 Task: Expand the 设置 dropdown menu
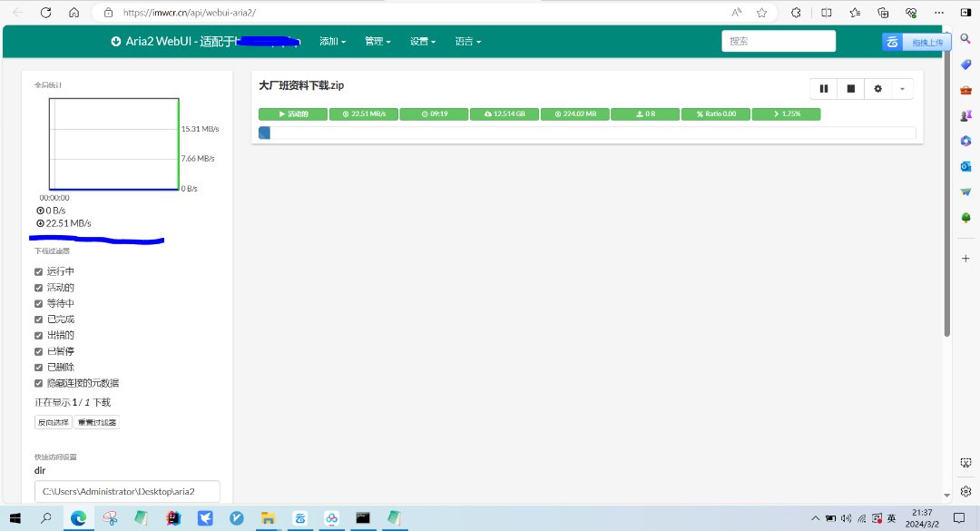pos(423,42)
